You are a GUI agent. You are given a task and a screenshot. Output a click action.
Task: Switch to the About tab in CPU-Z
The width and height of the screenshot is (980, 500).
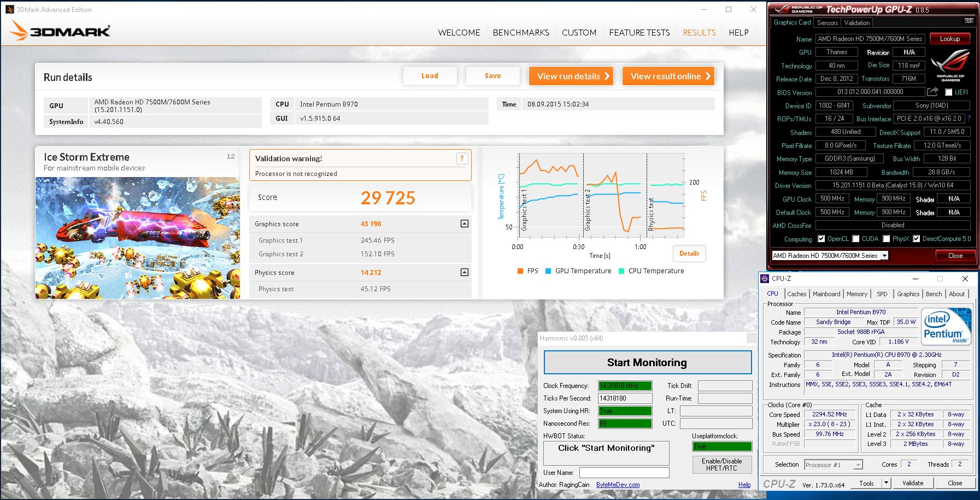[x=956, y=294]
